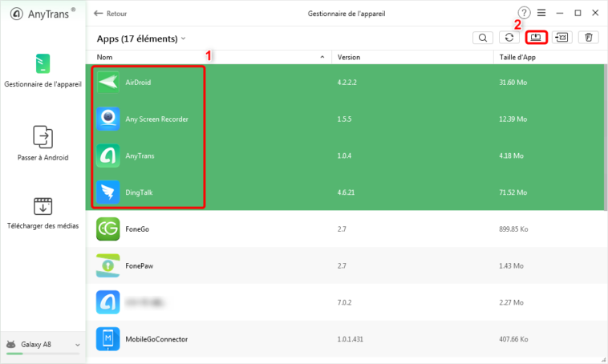The width and height of the screenshot is (608, 364).
Task: Click the Android device icon beside Galaxy A8
Action: 11,344
